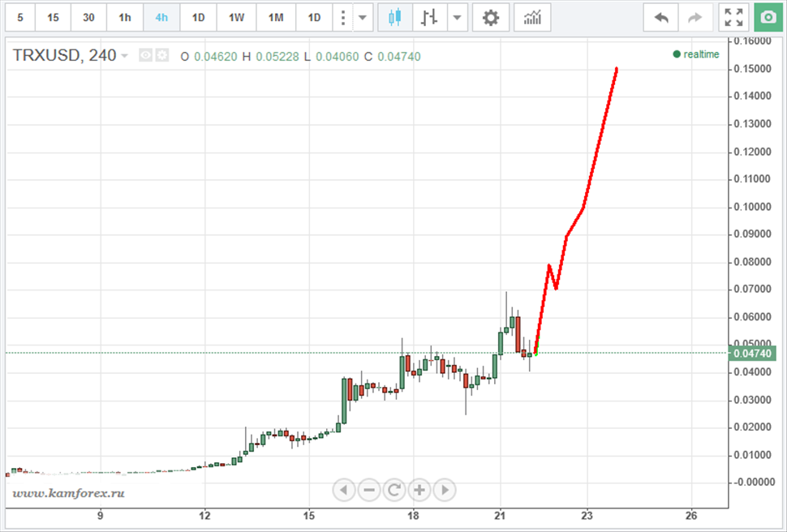787x532 pixels.
Task: Click the close value 0.04740 in header
Action: point(399,57)
